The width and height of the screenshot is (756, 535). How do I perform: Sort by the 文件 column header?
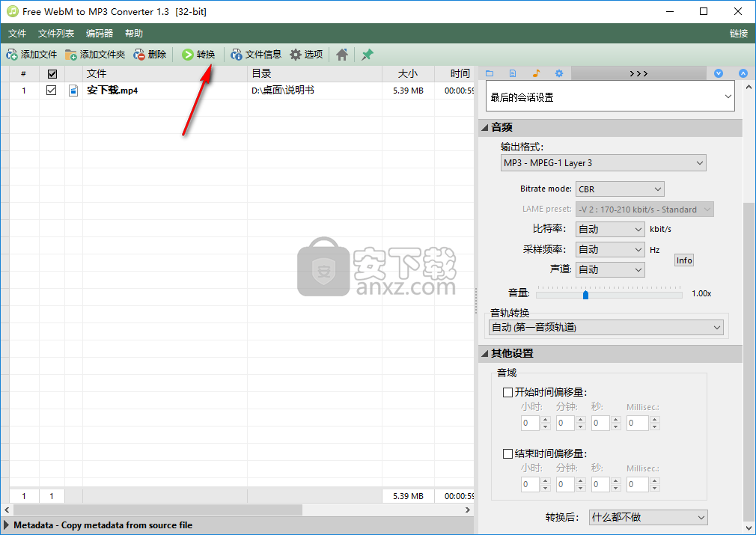[x=165, y=74]
